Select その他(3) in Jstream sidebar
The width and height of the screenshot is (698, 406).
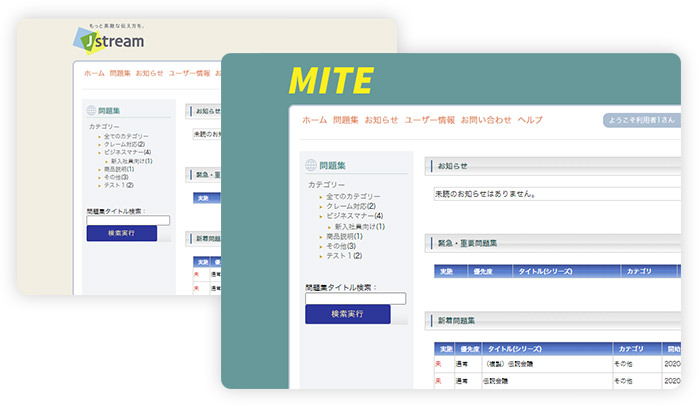(116, 177)
